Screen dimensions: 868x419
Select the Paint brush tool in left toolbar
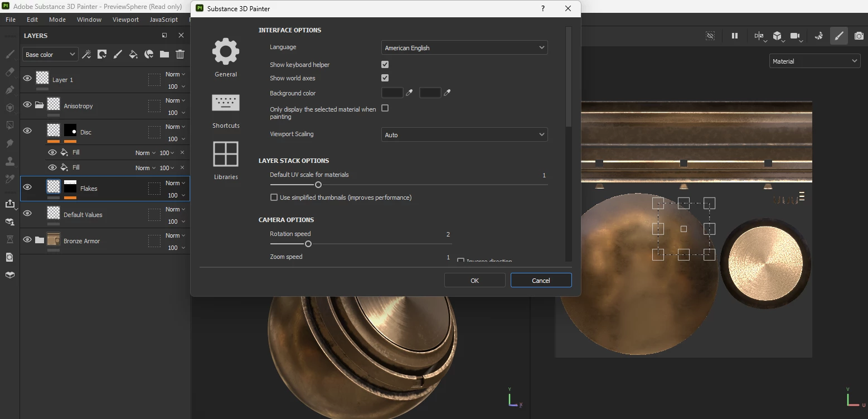point(9,54)
